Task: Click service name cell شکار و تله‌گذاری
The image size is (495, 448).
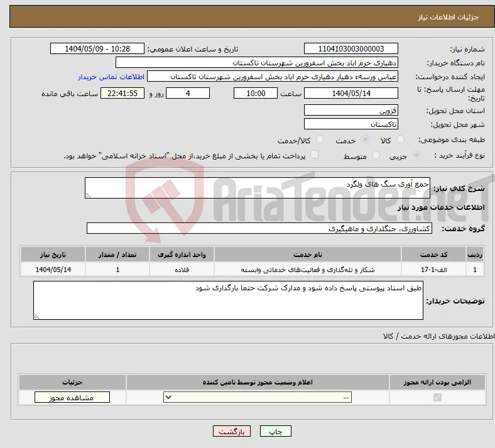Action: 308,270
